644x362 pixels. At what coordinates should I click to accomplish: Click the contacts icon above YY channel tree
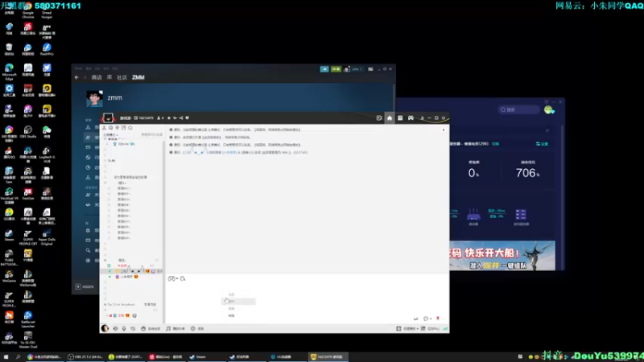[105, 128]
